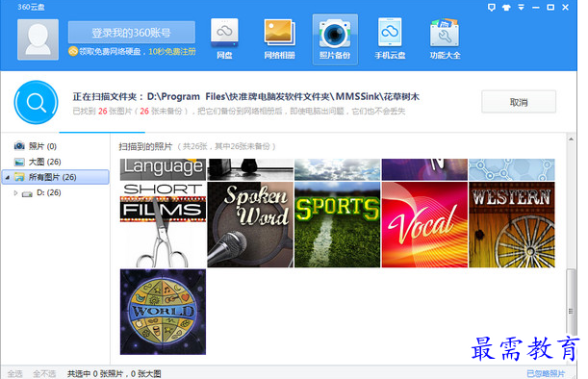This screenshot has height=379, width=588.
Task: Select the Language thumbnail
Action: pyautogui.click(x=163, y=169)
